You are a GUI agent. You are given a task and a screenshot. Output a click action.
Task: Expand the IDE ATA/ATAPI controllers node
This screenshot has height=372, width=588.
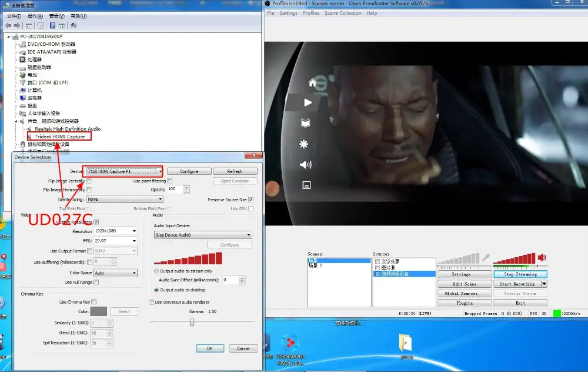(x=16, y=52)
